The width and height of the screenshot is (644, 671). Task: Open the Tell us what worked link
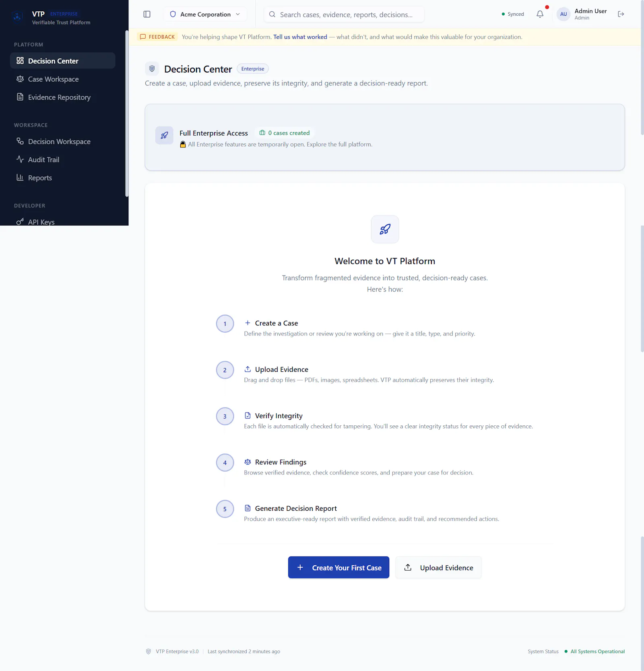[x=300, y=37]
